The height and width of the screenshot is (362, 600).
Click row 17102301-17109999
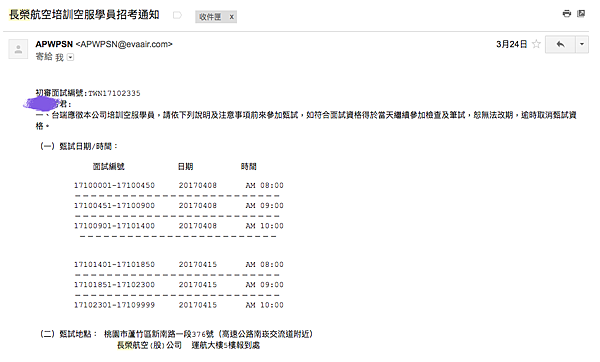pos(179,305)
